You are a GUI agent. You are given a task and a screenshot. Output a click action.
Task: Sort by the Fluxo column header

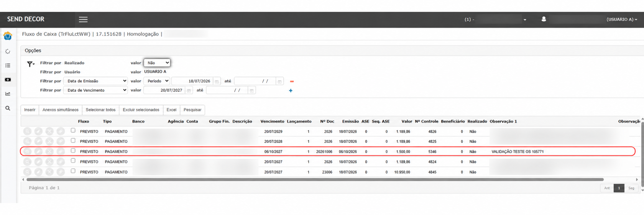click(84, 121)
